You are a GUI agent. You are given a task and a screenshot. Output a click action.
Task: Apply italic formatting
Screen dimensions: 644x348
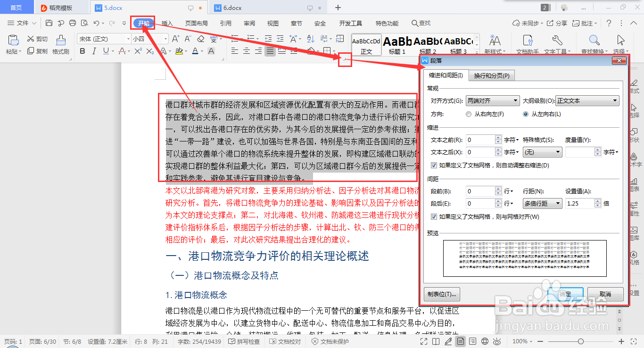click(94, 51)
